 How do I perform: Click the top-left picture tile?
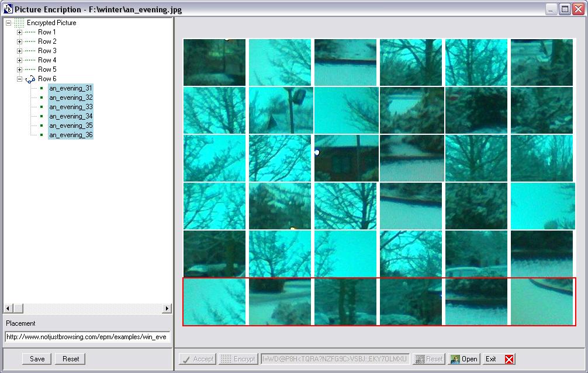tap(215, 62)
